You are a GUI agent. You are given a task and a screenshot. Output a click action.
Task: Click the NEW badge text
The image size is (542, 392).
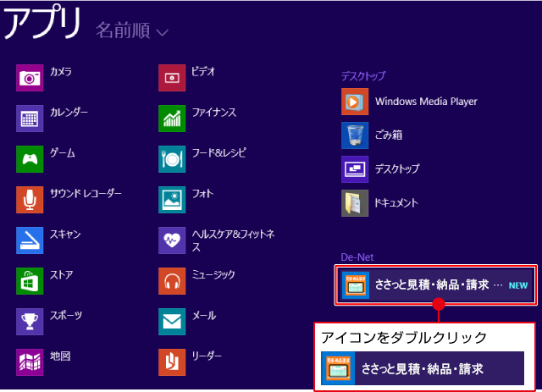[x=518, y=285]
